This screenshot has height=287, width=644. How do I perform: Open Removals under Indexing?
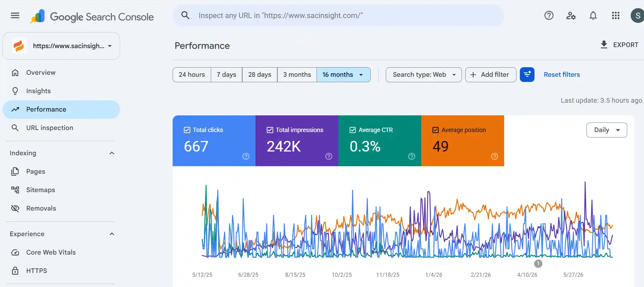(61, 209)
